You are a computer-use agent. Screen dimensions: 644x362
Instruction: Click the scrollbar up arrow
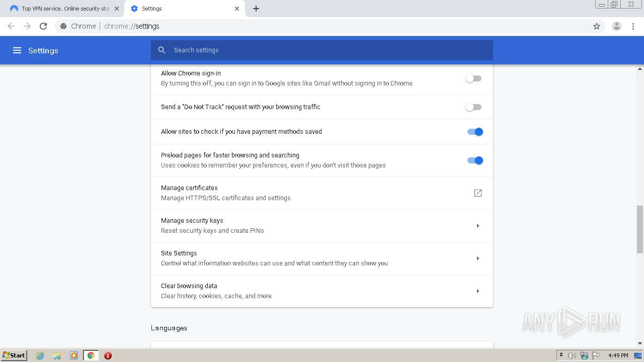[640, 68]
